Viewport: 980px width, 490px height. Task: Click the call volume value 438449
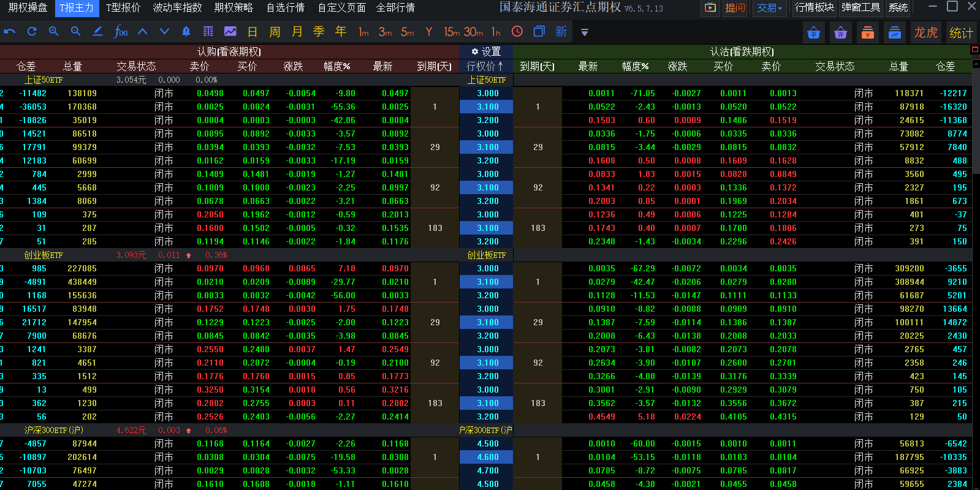click(x=82, y=282)
